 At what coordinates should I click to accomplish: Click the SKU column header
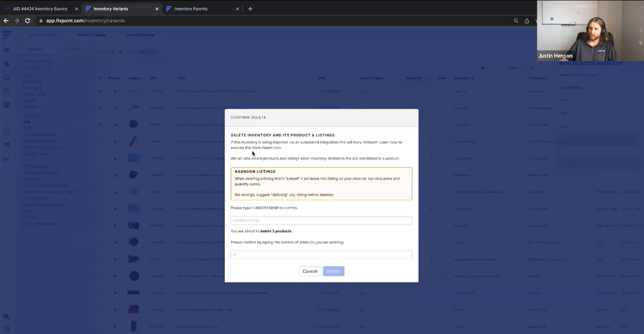[153, 78]
